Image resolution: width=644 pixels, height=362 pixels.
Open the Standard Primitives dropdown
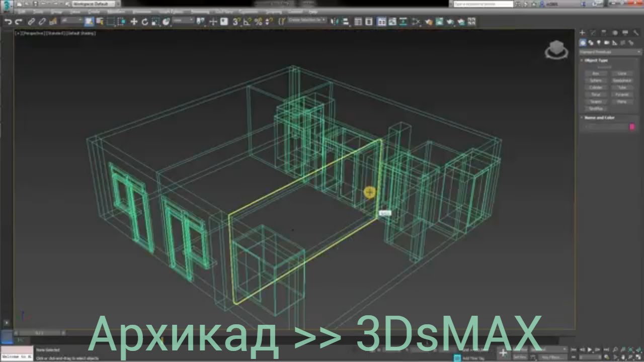click(610, 52)
